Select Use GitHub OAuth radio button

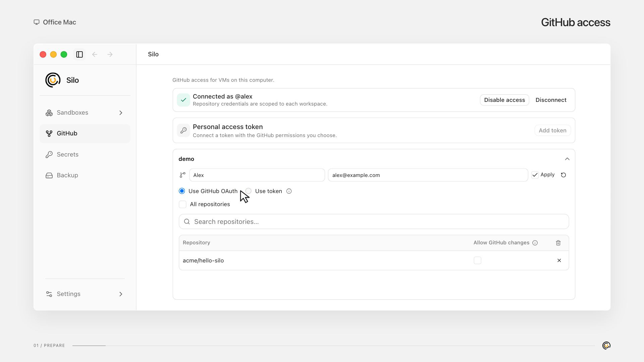point(182,191)
